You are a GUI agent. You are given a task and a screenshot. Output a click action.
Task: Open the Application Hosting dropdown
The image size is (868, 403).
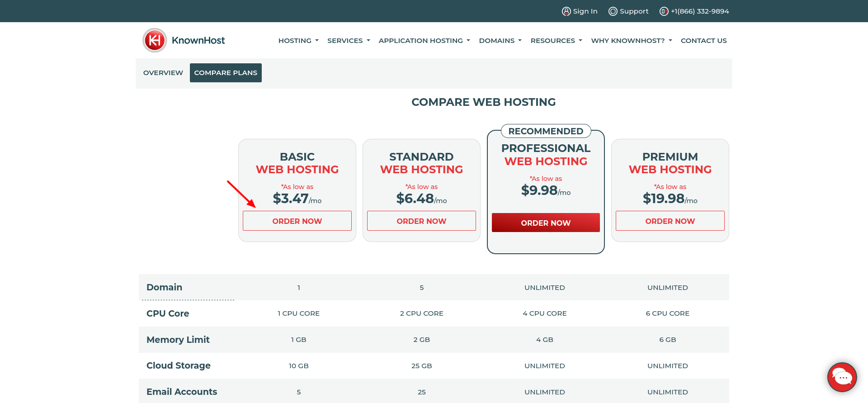coord(424,41)
